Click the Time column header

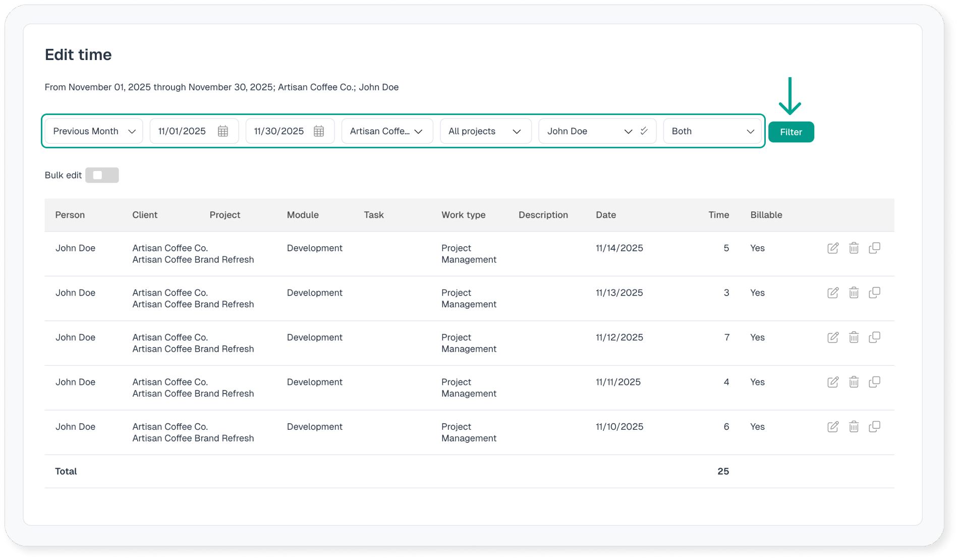pos(718,215)
